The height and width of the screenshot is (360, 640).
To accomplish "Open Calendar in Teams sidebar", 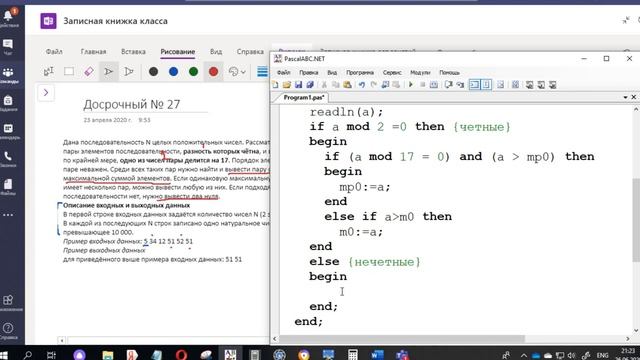I will [8, 131].
